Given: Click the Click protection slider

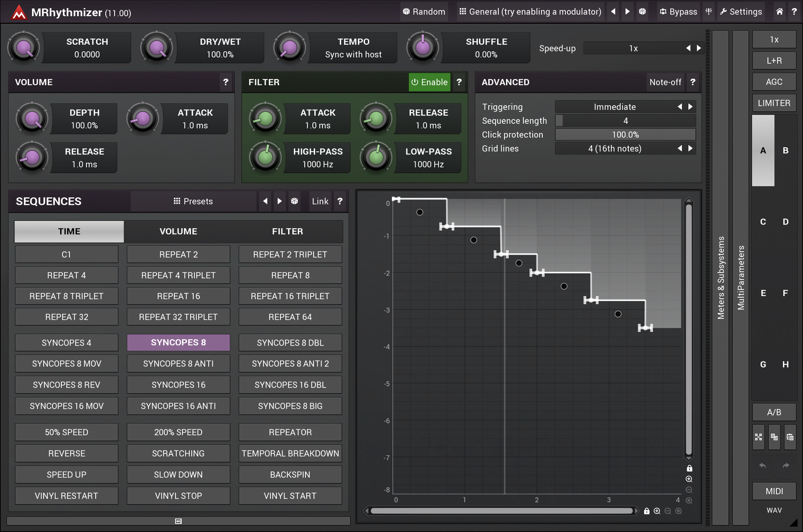Looking at the screenshot, I should [x=625, y=135].
